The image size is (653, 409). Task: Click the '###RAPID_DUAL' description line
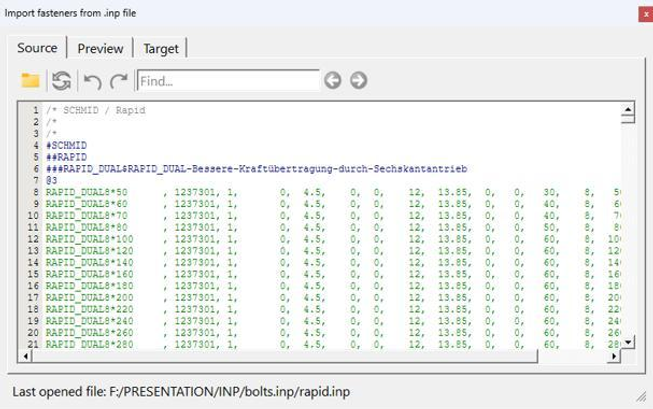coord(257,169)
